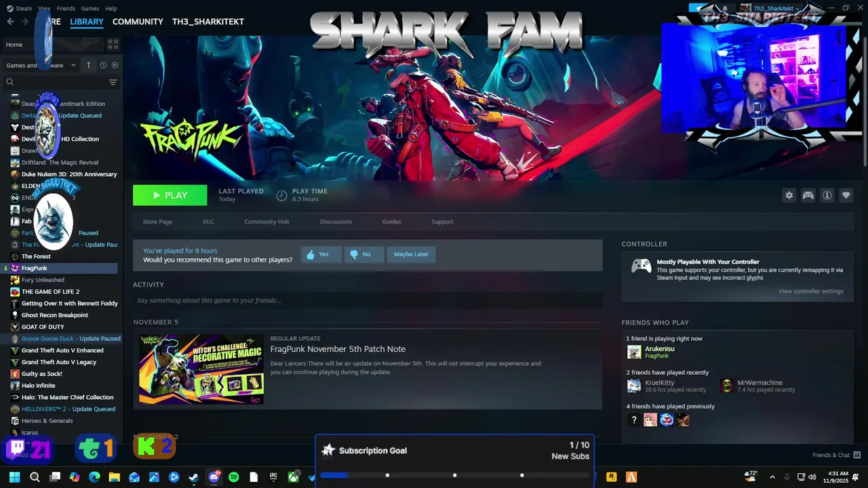Open Friends & Chat panel

click(836, 455)
